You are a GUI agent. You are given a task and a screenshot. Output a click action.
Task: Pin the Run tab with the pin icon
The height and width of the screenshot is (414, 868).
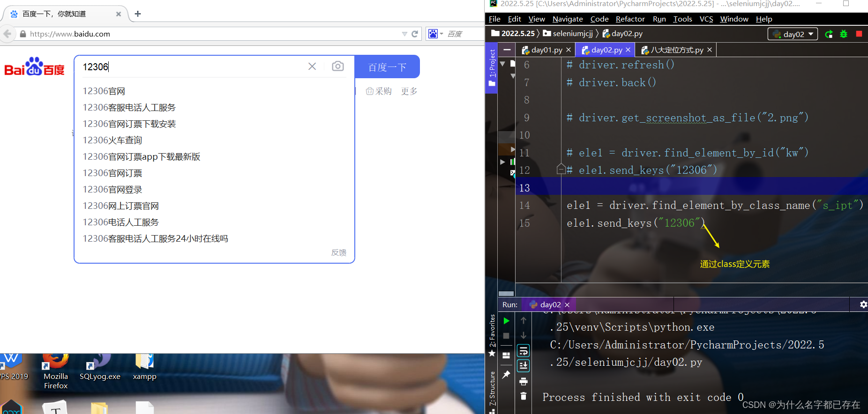[506, 375]
